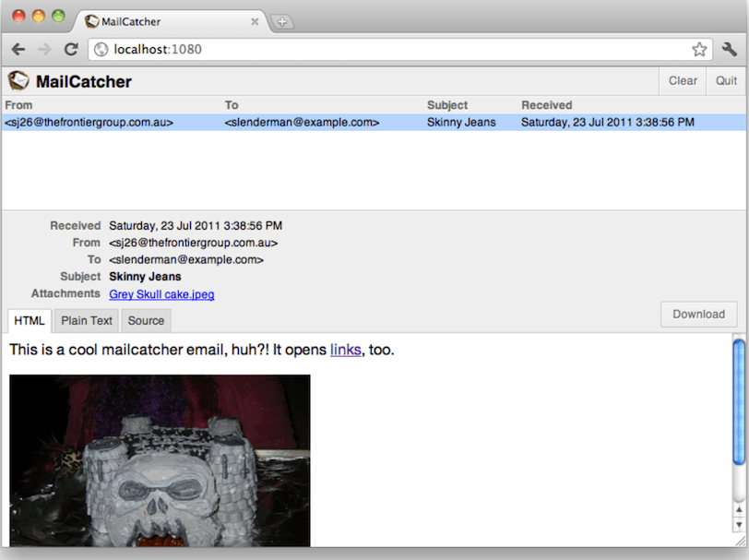This screenshot has height=560, width=749.
Task: Click the From address in message details
Action: pos(193,243)
